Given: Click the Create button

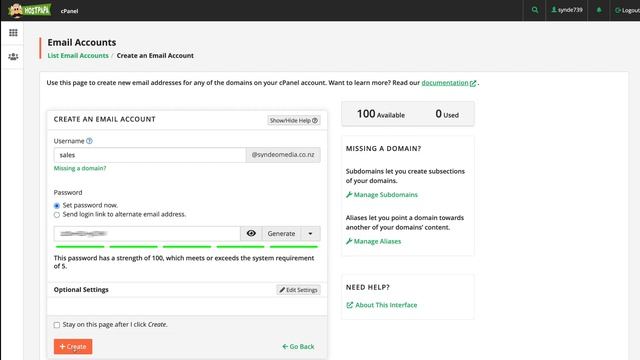Looking at the screenshot, I should tap(73, 347).
